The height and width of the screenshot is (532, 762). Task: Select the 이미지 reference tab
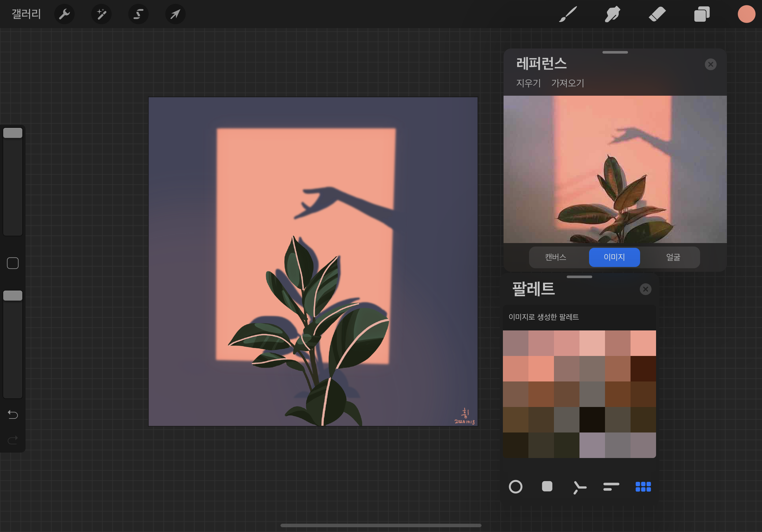pos(614,257)
